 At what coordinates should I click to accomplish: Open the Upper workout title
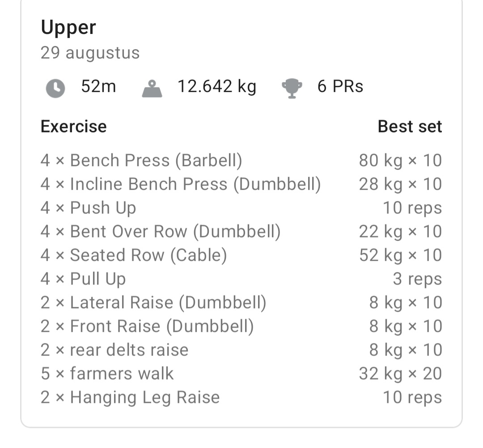tap(68, 28)
